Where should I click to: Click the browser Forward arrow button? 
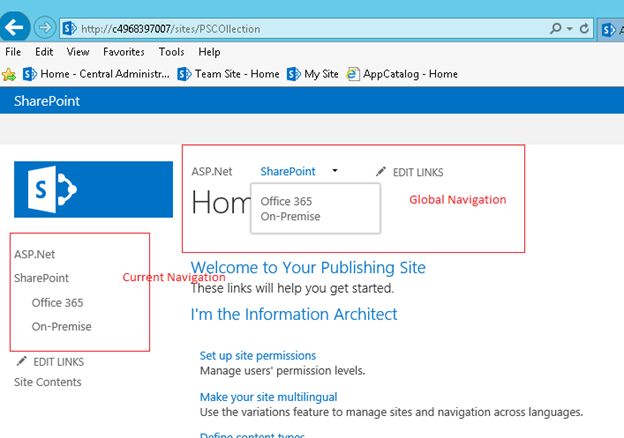click(45, 28)
